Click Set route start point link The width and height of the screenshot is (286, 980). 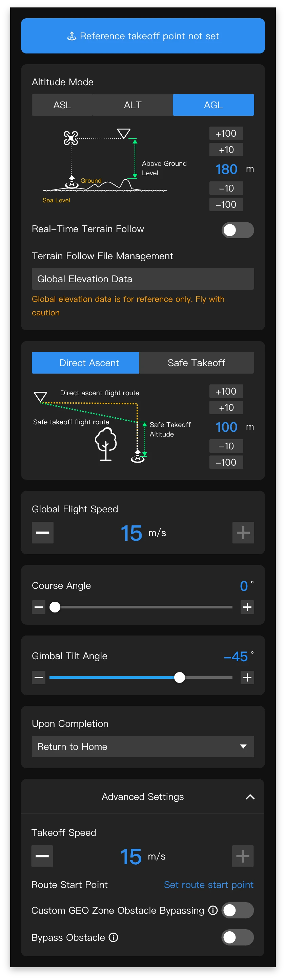pos(208,885)
